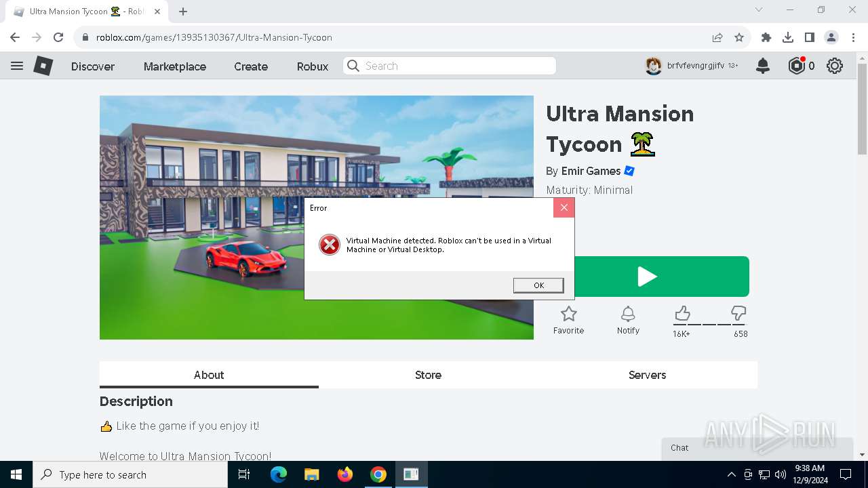Open Chrome downloads

point(788,37)
